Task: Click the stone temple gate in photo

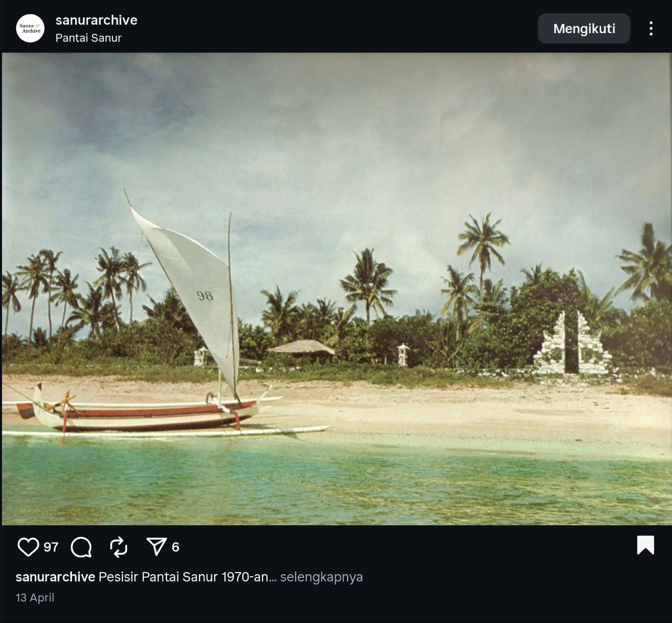Action: click(x=572, y=344)
